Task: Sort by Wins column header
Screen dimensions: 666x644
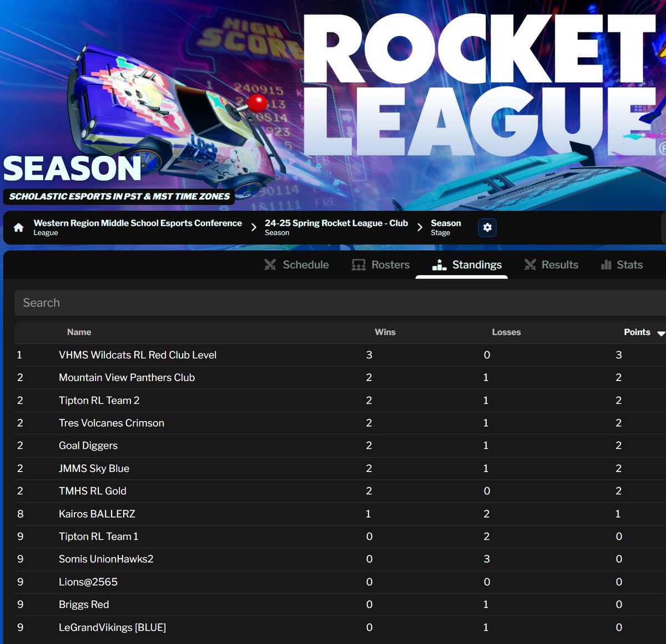Action: 385,332
